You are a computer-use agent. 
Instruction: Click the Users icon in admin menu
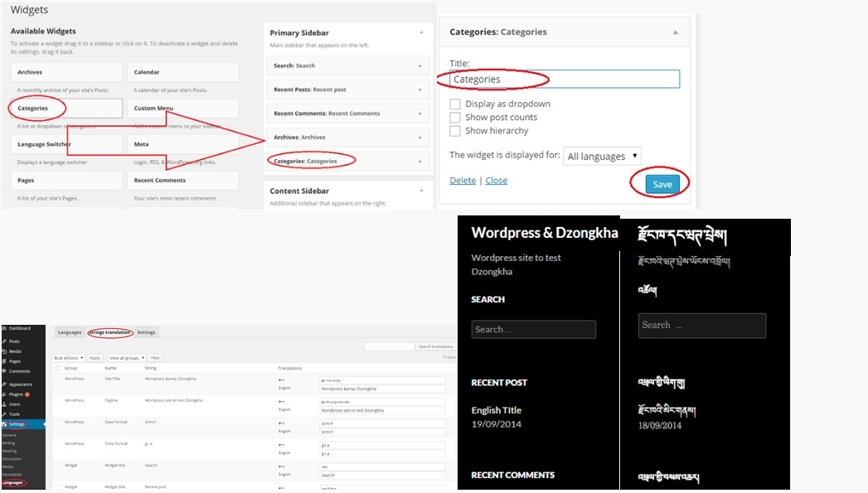(5, 404)
